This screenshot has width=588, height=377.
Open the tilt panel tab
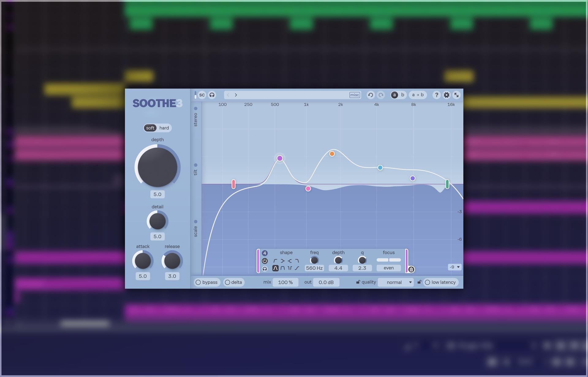196,169
